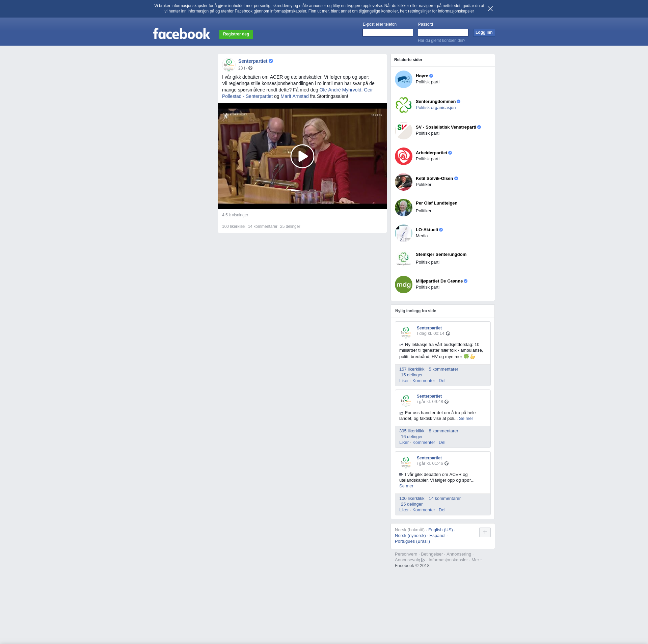Open Senterpartiet profile picture on the main post
This screenshot has height=644, width=648.
(229, 64)
